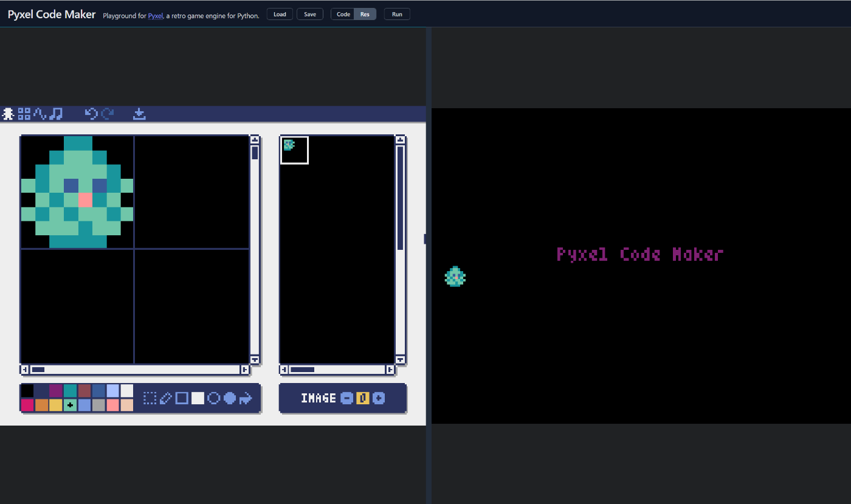The width and height of the screenshot is (851, 504).
Task: Decrease image number with minus button
Action: click(346, 398)
